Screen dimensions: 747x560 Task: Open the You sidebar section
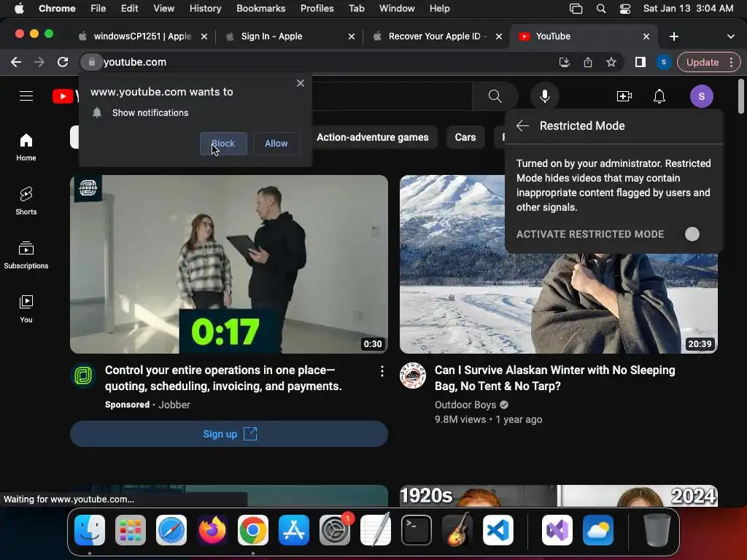(x=26, y=309)
